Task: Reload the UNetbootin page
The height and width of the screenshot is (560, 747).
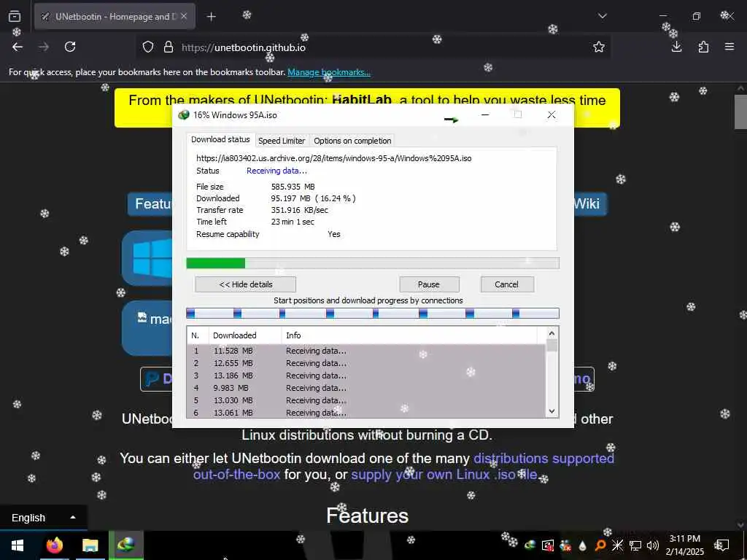Action: (x=70, y=47)
